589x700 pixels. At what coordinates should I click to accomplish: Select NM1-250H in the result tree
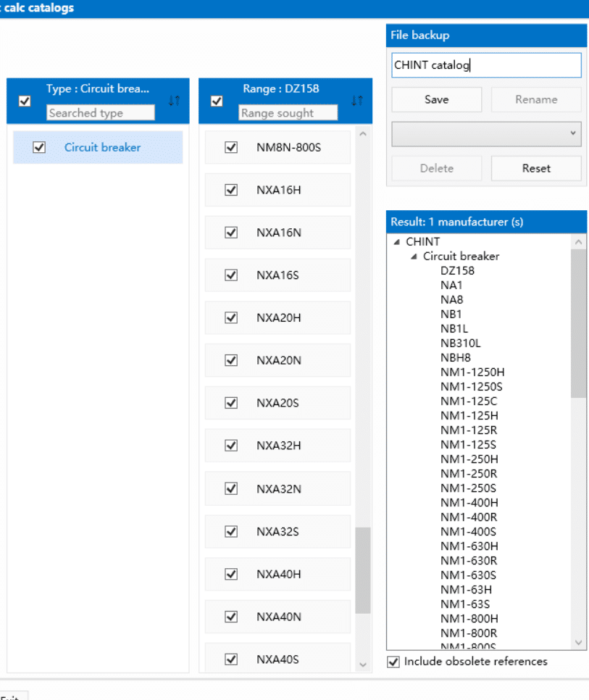469,459
